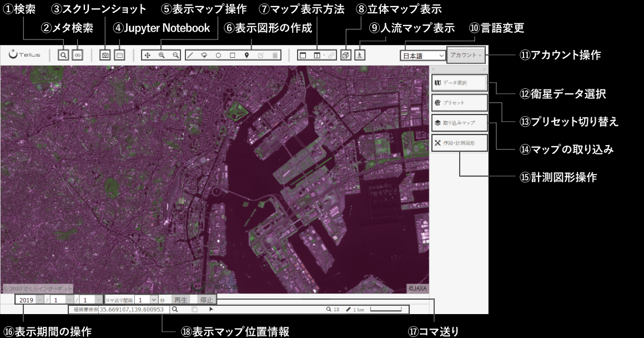Select the pin marker tool

(246, 55)
